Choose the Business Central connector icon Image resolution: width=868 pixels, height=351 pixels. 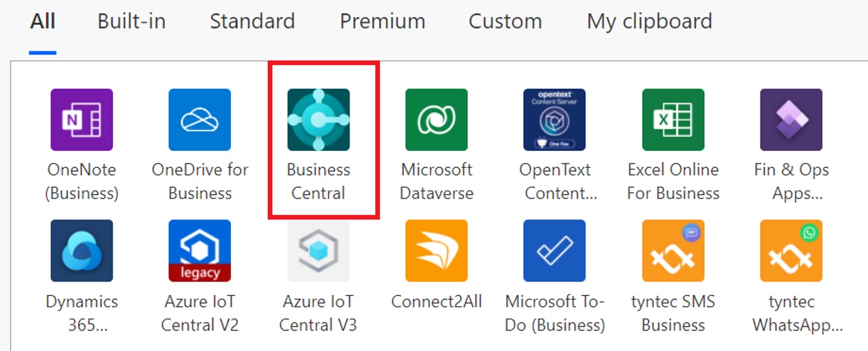(318, 120)
